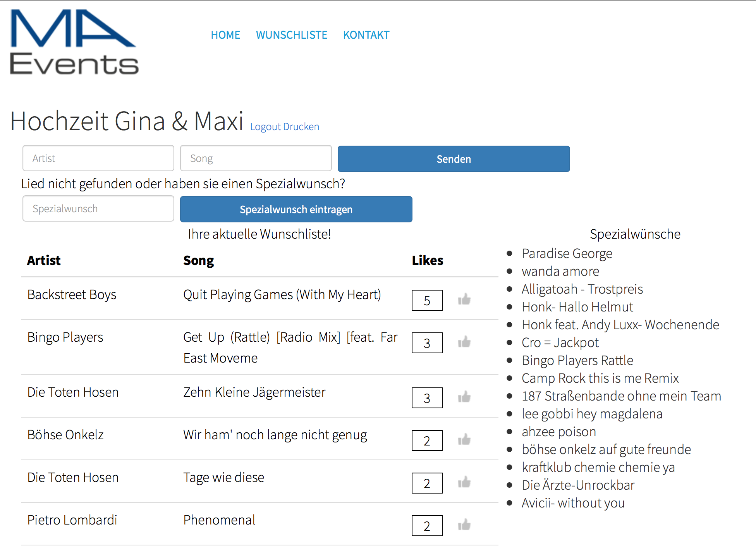Click 187 Straßenbande ohne mein Team
The width and height of the screenshot is (756, 547).
tap(622, 396)
